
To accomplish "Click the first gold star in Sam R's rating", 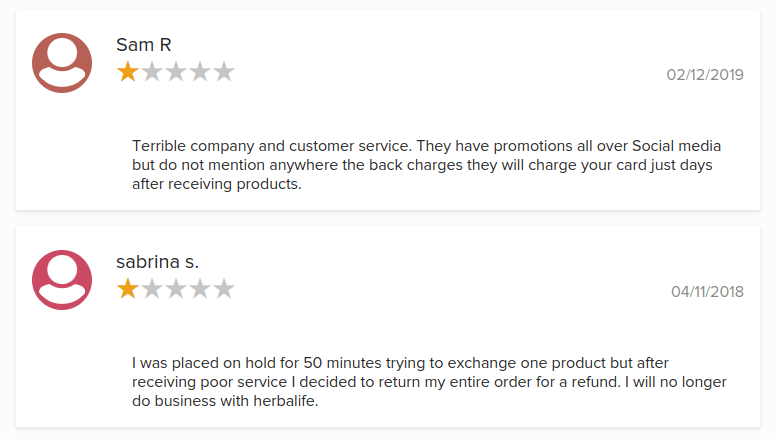I will point(128,72).
